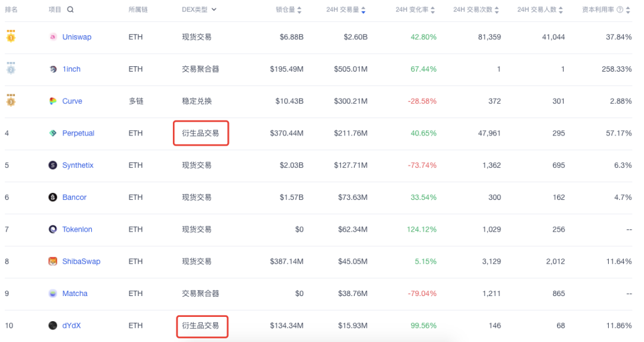Open the DEX类型 filter dropdown

[199, 10]
